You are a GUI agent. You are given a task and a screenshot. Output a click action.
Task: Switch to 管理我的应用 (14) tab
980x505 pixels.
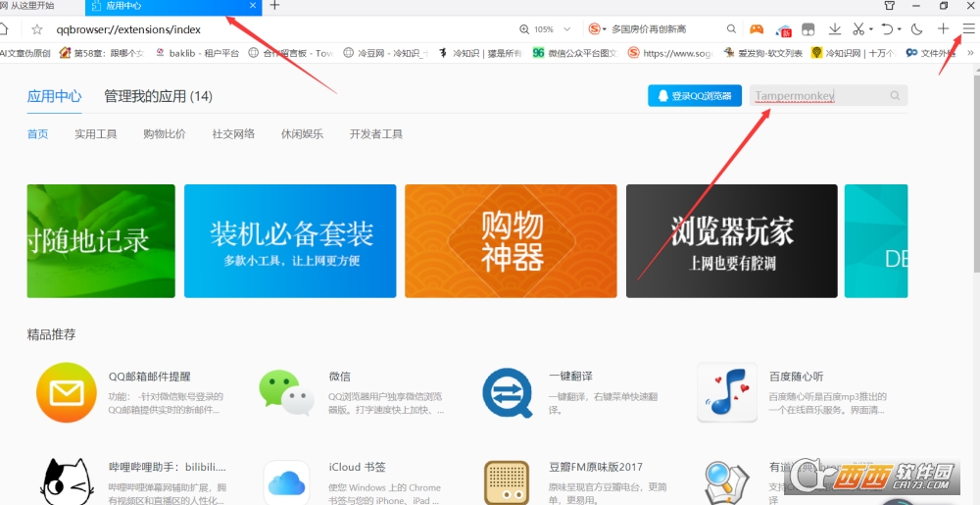[158, 96]
